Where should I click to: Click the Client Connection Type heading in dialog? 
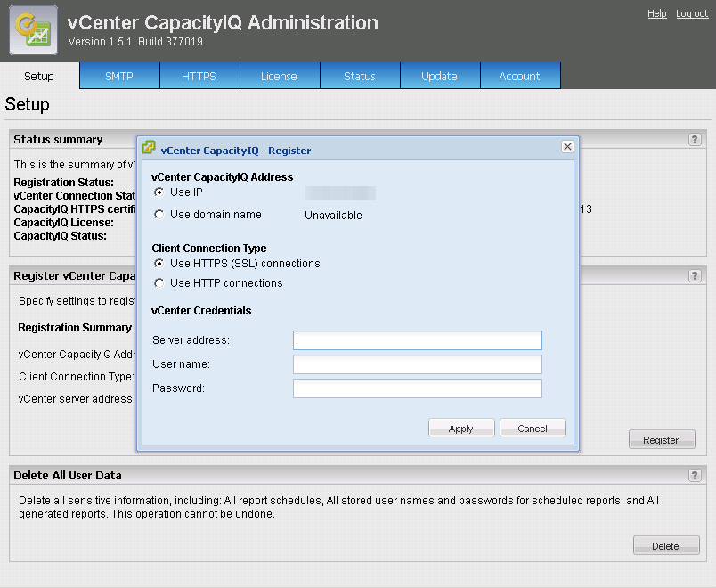pyautogui.click(x=209, y=248)
